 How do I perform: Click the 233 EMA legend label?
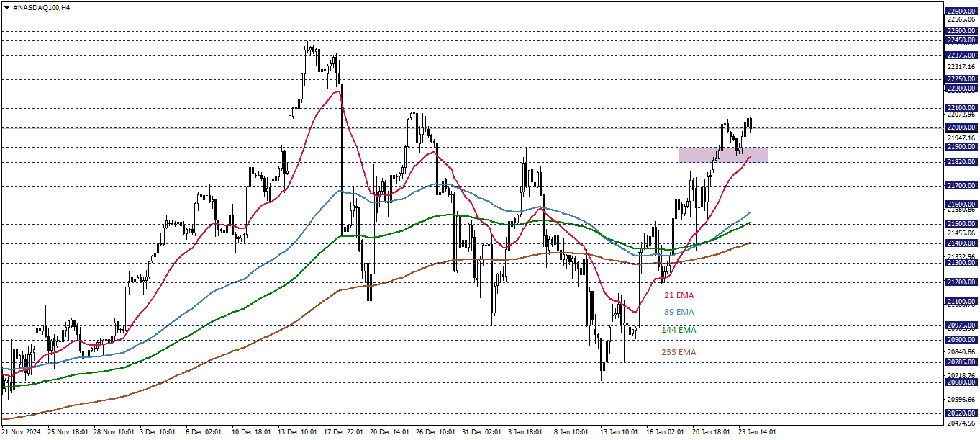tap(679, 352)
